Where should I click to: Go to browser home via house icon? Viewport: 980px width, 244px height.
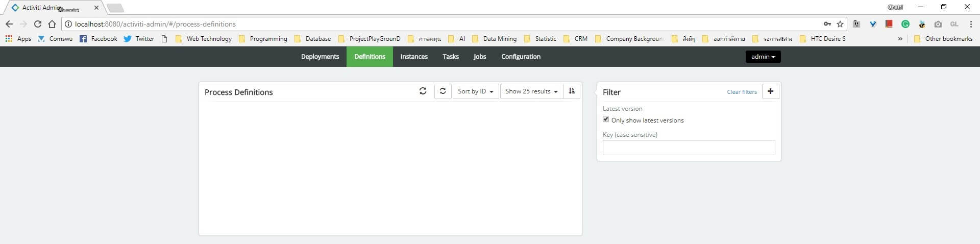click(52, 24)
